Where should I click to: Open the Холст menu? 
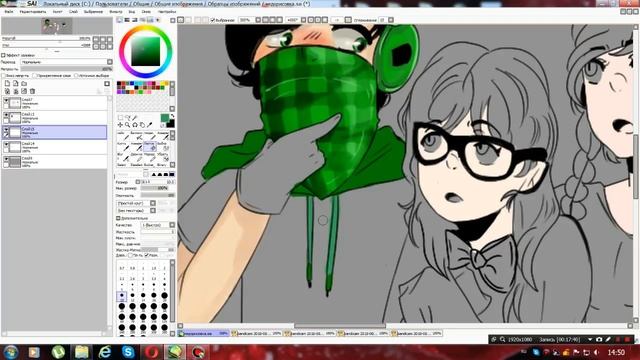click(58, 12)
